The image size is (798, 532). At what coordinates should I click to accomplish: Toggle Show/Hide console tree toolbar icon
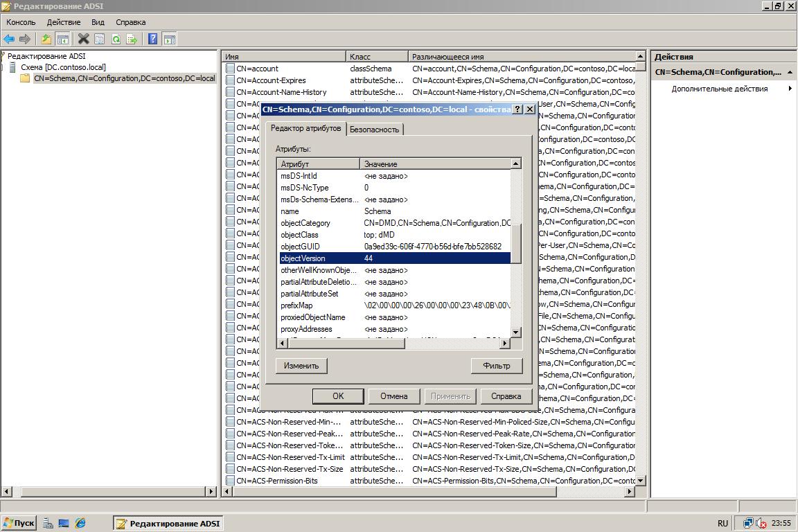(62, 39)
